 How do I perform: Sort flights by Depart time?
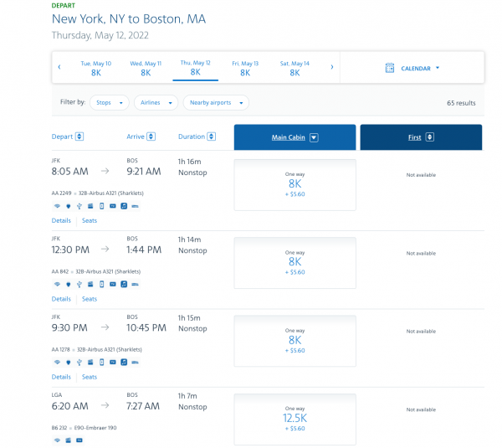click(79, 136)
